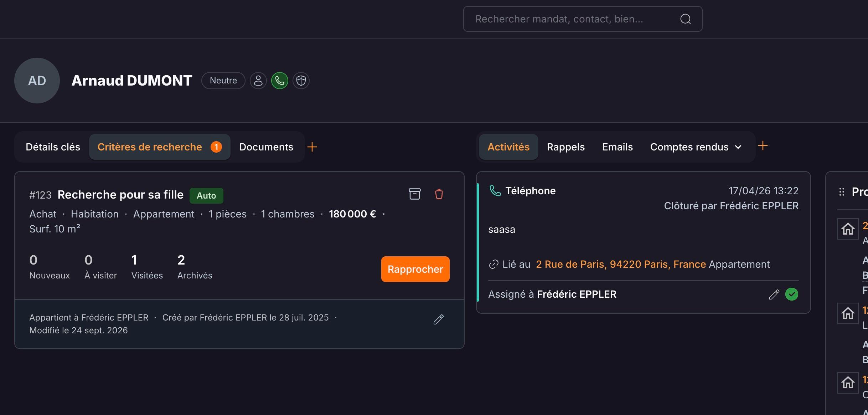Click the search magnifier icon
Screen dimensions: 868x415
pos(685,19)
